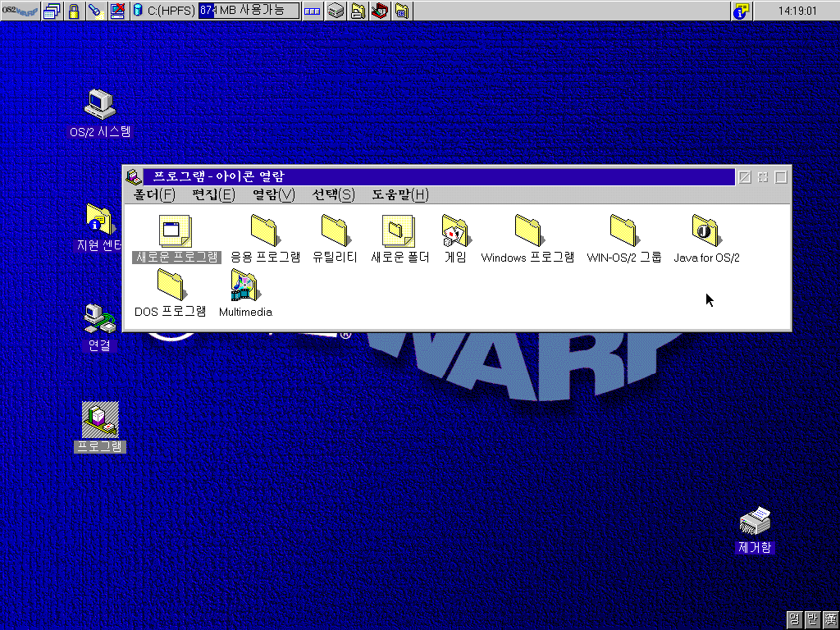Open the command prompts folder tray icon
This screenshot has height=630, width=840.
(402, 11)
